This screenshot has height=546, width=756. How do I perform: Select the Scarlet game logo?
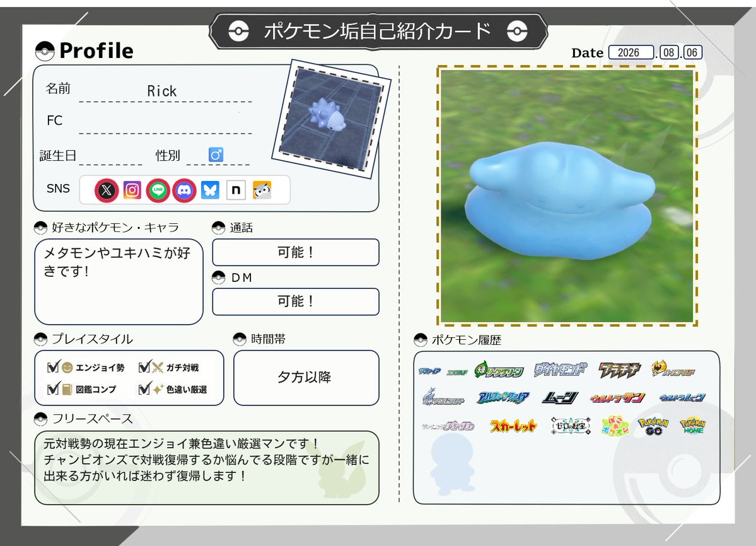coord(513,426)
